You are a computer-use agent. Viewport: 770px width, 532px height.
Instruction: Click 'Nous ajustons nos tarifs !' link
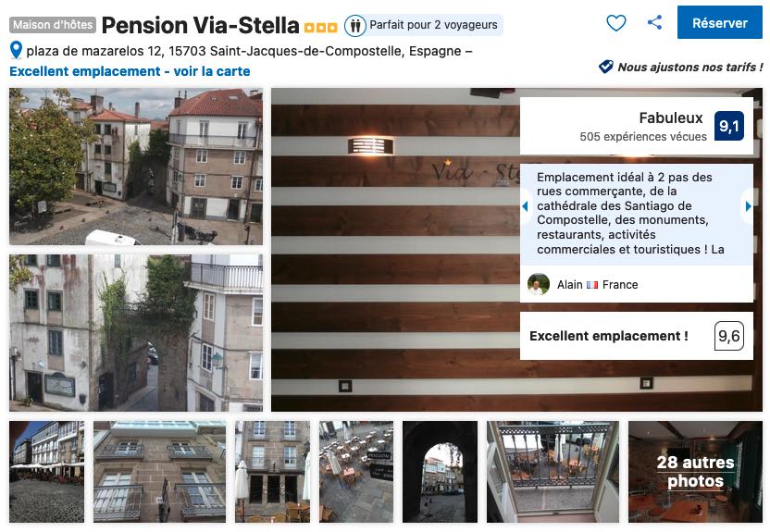pos(690,68)
